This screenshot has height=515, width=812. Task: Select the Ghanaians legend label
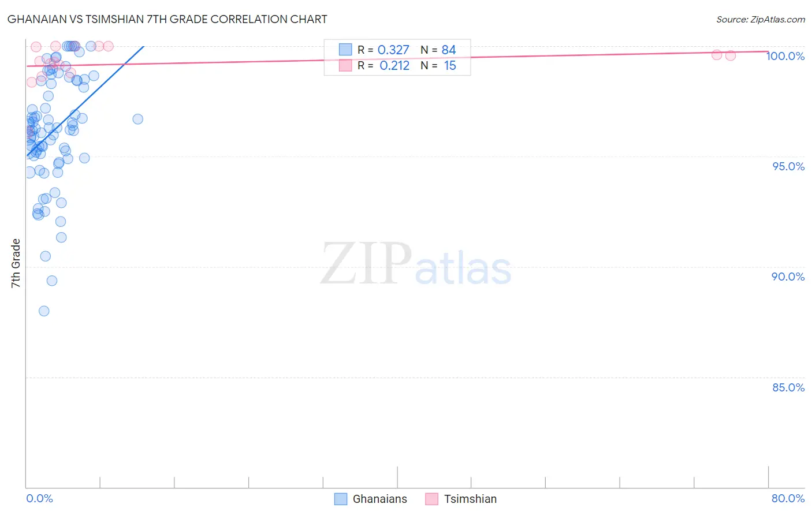pos(380,499)
